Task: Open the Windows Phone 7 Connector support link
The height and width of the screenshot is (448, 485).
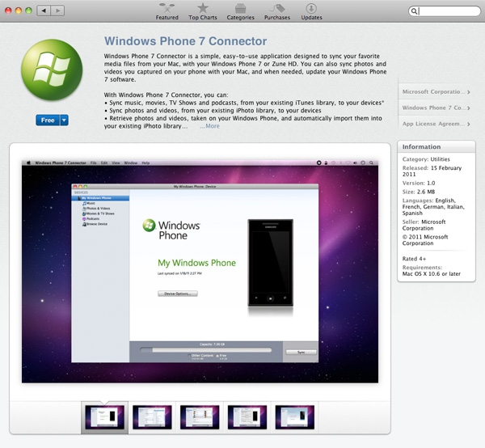Action: [433, 108]
